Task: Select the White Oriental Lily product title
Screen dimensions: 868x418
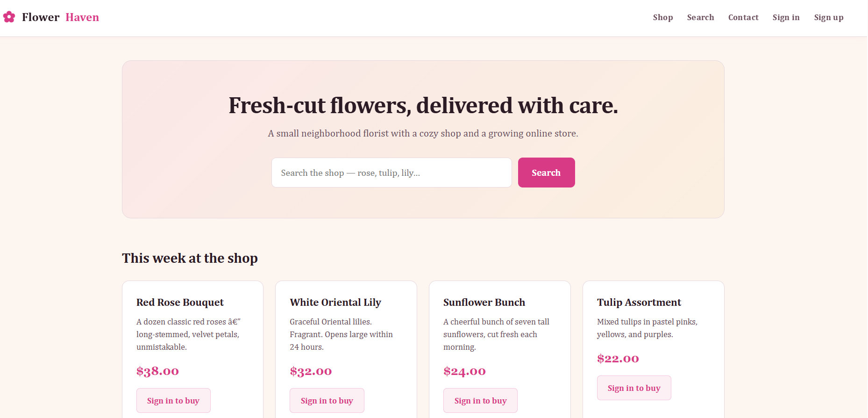Action: pos(335,302)
